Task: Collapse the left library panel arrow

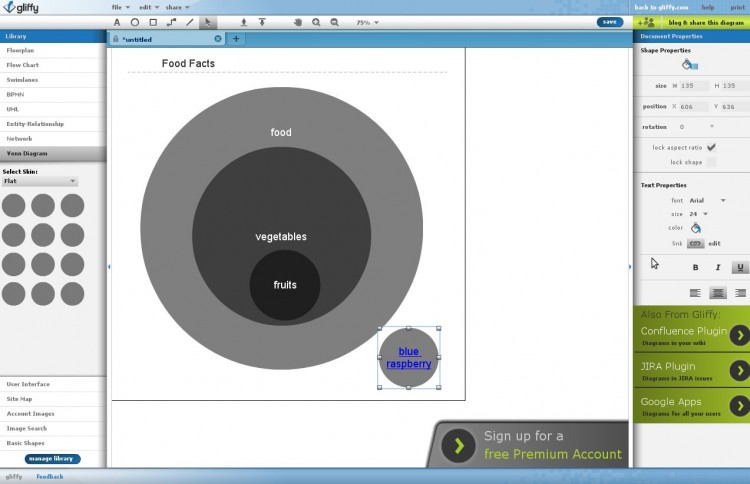Action: tap(109, 266)
